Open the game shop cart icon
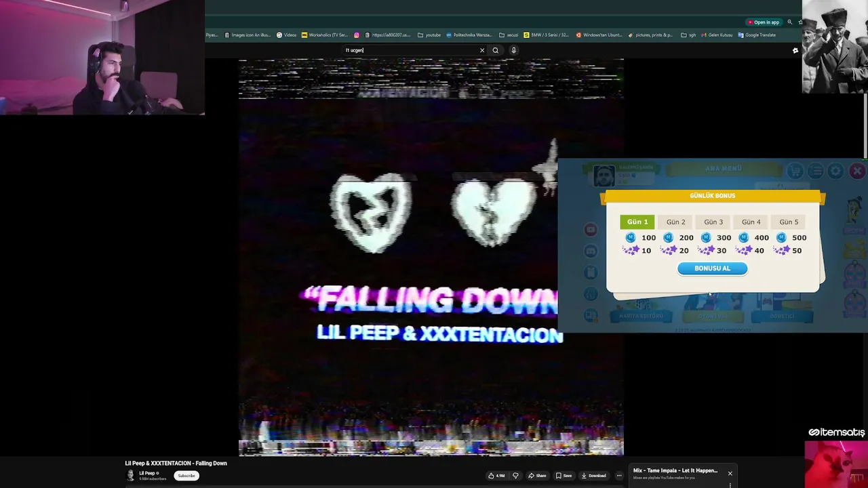This screenshot has width=868, height=488. pyautogui.click(x=795, y=171)
